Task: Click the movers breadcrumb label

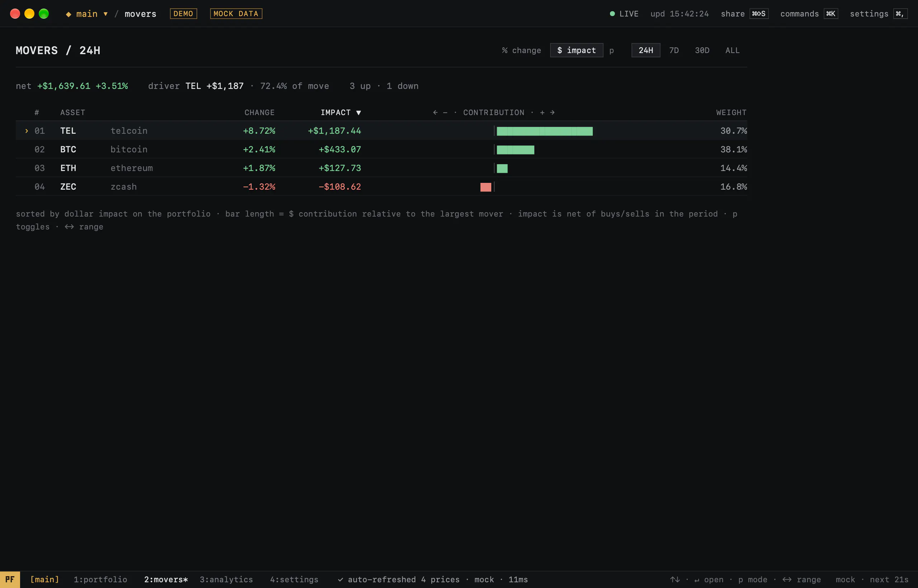Action: pos(141,14)
